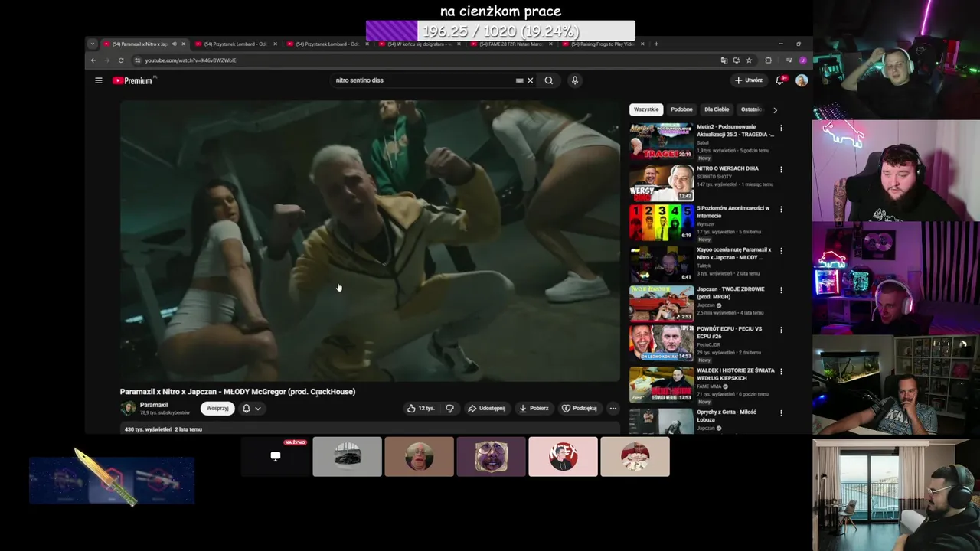Clear the search box text
This screenshot has height=551, width=980.
(x=530, y=80)
